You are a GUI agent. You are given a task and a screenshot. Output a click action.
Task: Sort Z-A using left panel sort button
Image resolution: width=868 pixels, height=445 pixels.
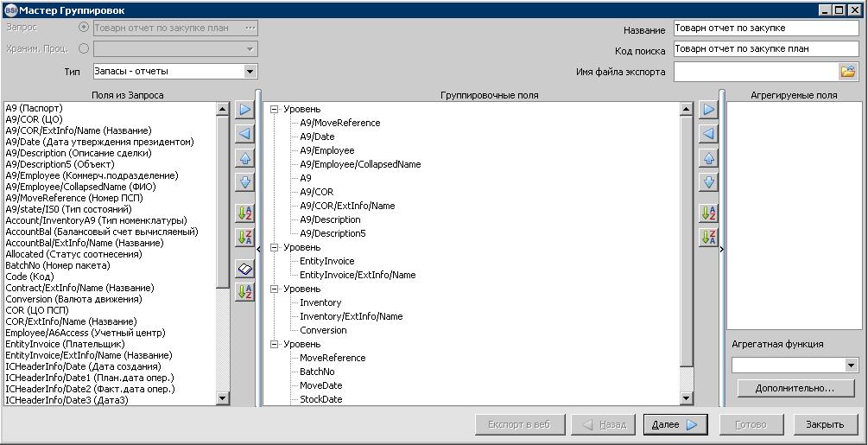click(x=244, y=237)
